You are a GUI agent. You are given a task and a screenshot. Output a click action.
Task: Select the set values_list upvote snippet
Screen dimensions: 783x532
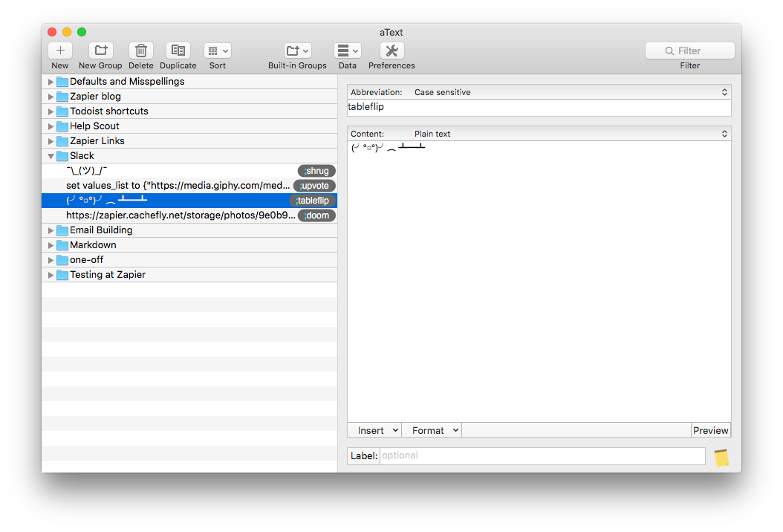click(189, 186)
